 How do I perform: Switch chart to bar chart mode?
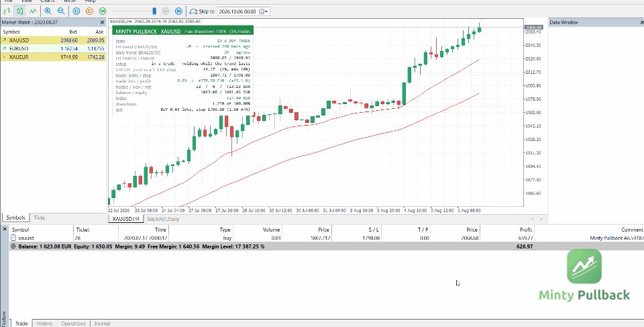7,11
